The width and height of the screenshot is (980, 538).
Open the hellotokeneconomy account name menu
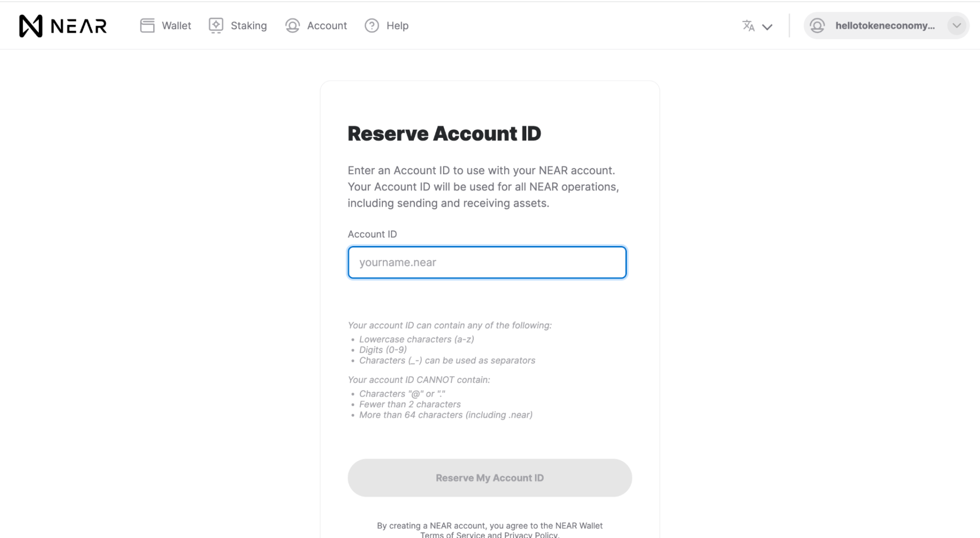885,26
